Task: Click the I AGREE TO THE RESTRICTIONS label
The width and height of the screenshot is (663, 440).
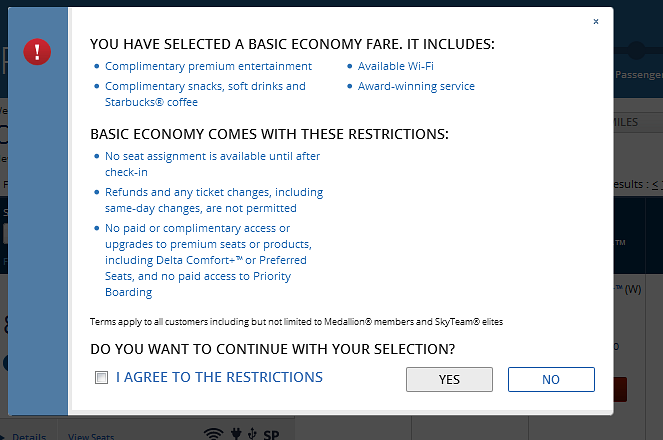Action: tap(219, 377)
